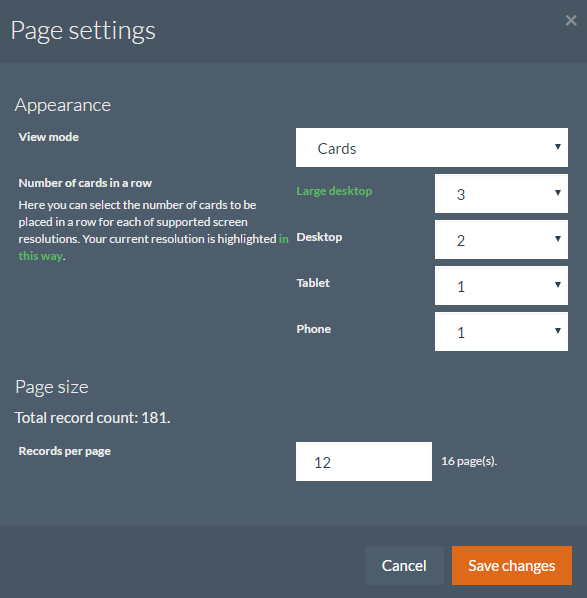Click the Desktop dropdown arrow icon
Viewport: 587px width, 598px height.
(x=557, y=239)
